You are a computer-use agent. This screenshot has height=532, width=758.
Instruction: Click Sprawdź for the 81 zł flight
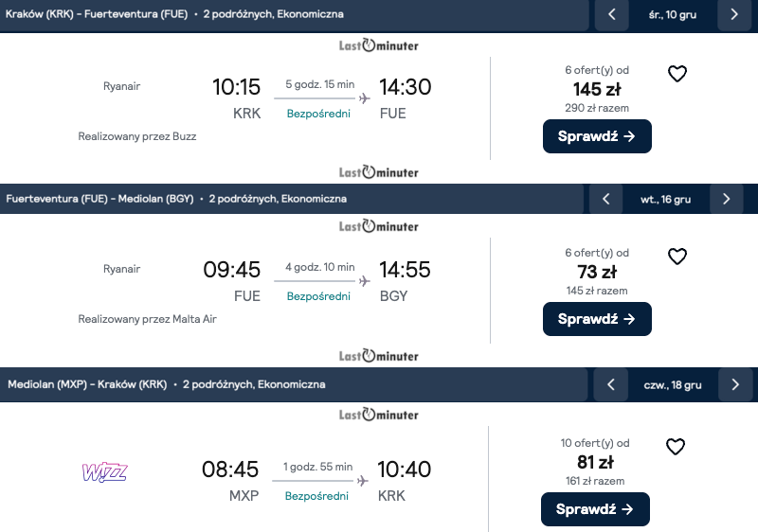595,509
